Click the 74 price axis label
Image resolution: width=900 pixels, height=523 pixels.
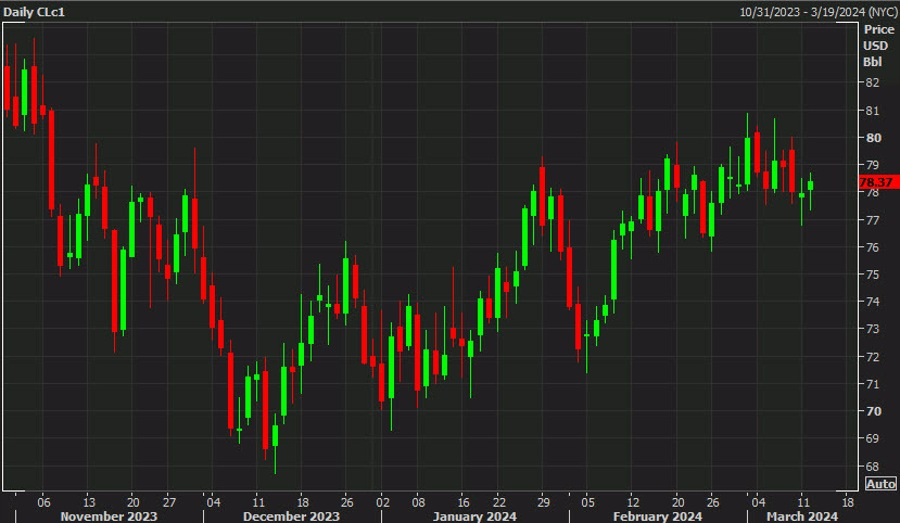point(872,301)
